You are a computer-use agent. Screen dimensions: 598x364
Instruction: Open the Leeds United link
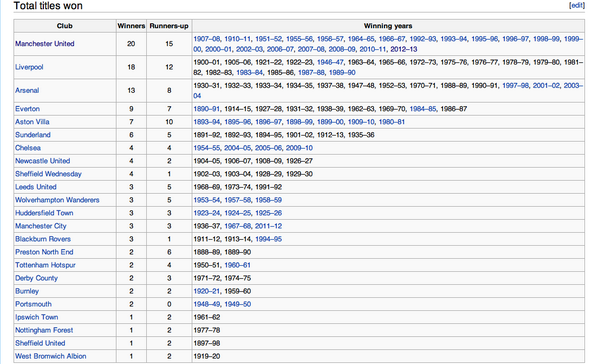coord(36,187)
